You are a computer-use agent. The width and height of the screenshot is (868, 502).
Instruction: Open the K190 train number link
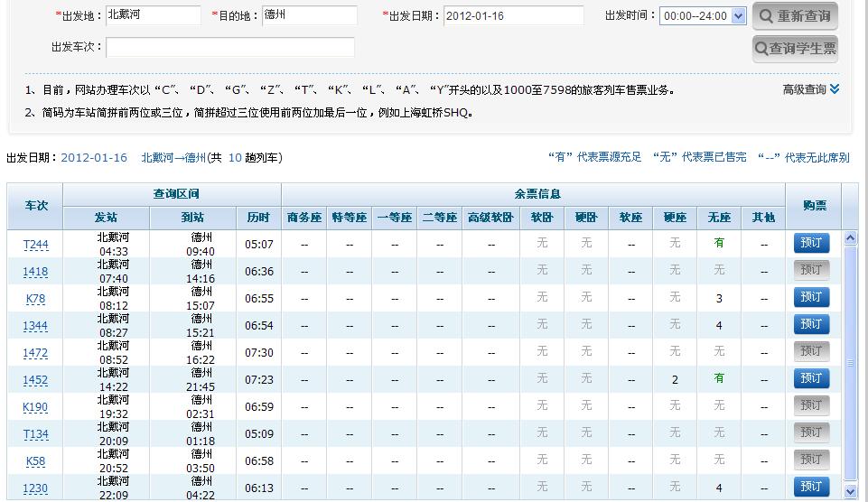(36, 407)
